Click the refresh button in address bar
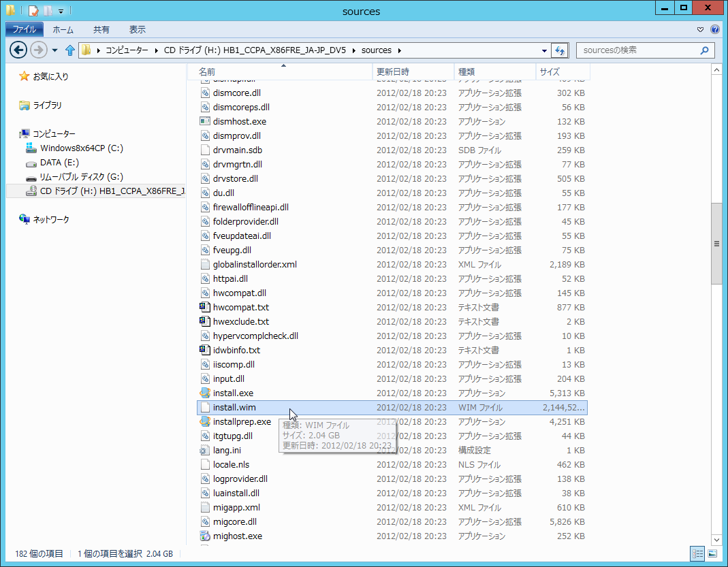 point(560,50)
